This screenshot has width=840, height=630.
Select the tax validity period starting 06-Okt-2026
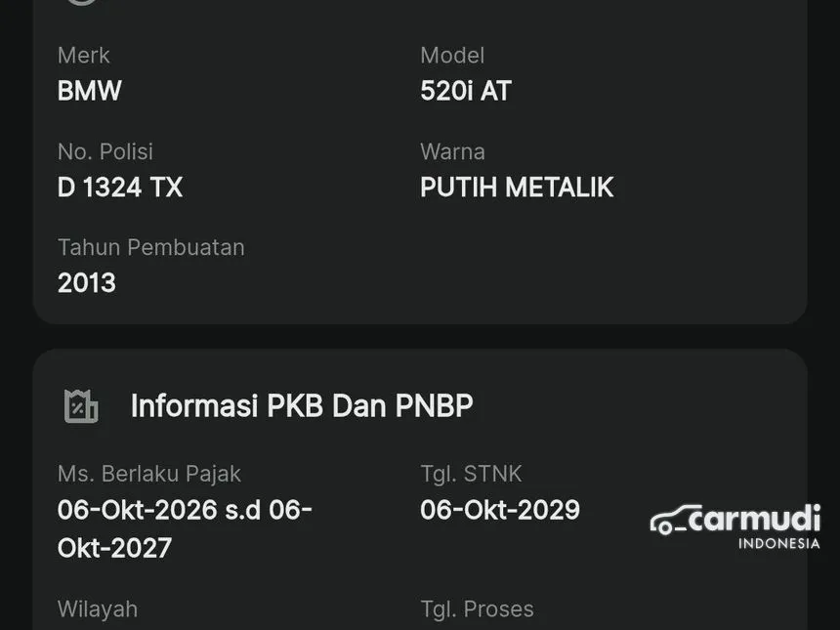click(x=185, y=528)
